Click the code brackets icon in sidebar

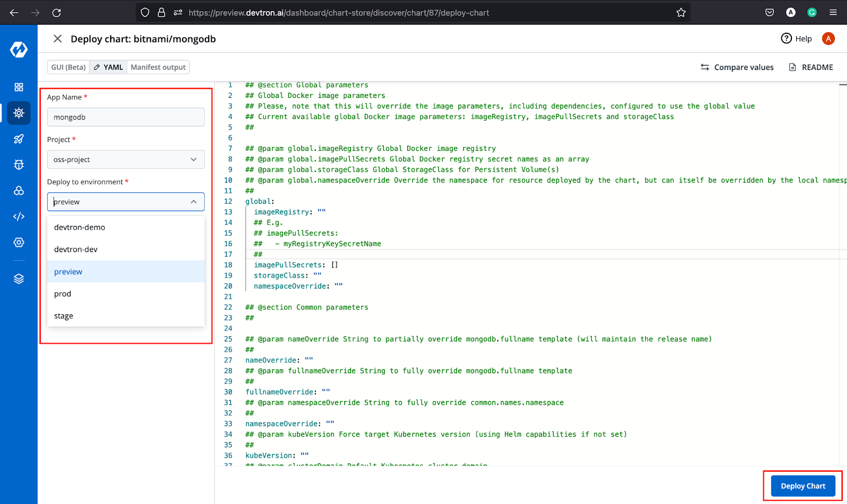coord(19,217)
